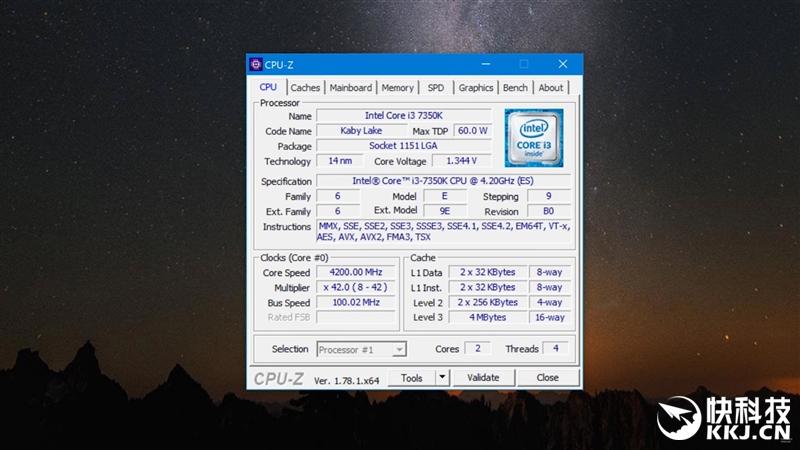Click the Socket 1151 LGA package value
800x450 pixels.
(x=404, y=146)
